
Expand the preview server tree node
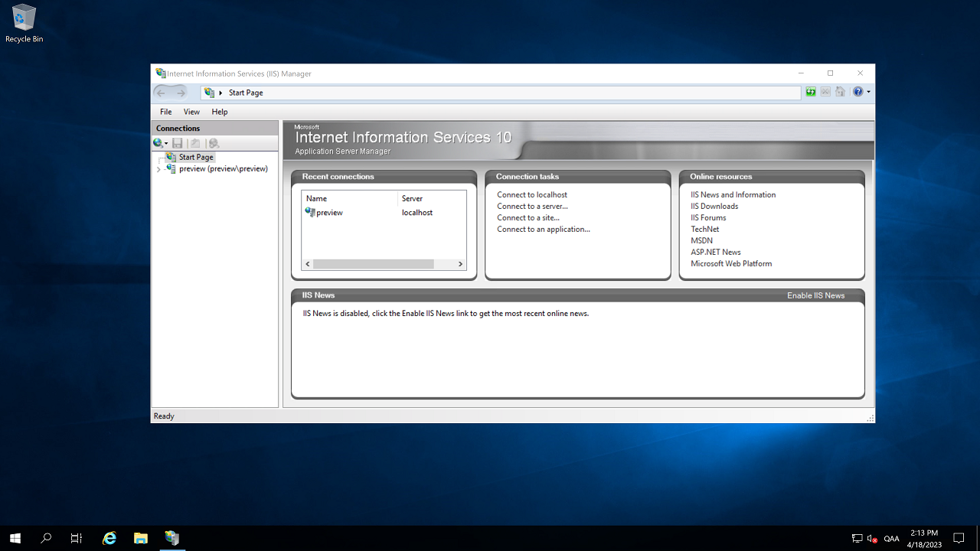pyautogui.click(x=158, y=169)
